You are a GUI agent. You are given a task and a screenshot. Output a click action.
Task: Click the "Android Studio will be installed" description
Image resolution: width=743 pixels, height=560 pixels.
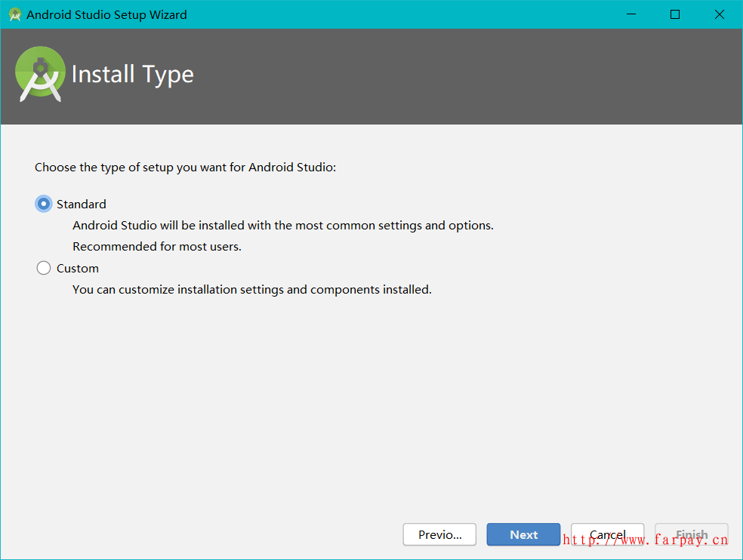[x=283, y=226]
